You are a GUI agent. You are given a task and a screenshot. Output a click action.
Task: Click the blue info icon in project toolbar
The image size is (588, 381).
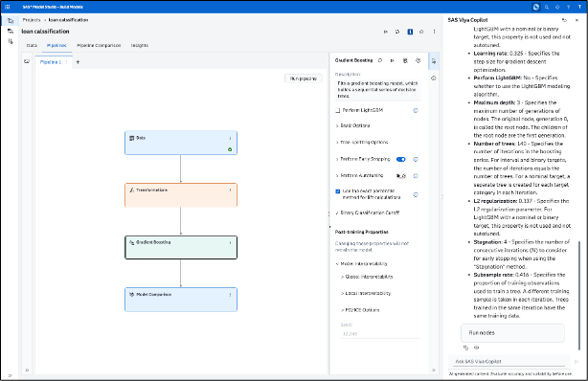(x=410, y=32)
